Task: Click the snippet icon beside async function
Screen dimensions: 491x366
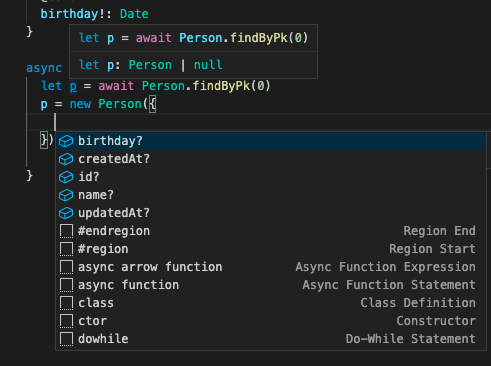Action: pos(66,285)
